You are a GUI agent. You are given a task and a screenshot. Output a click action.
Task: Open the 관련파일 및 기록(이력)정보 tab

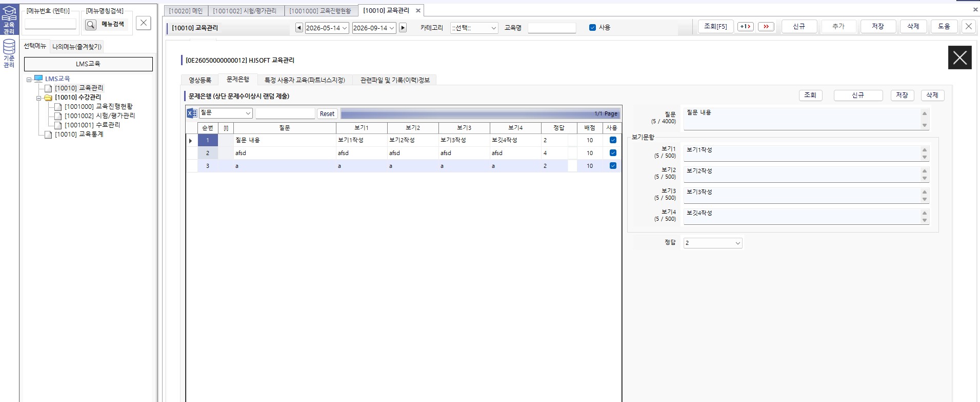(395, 80)
